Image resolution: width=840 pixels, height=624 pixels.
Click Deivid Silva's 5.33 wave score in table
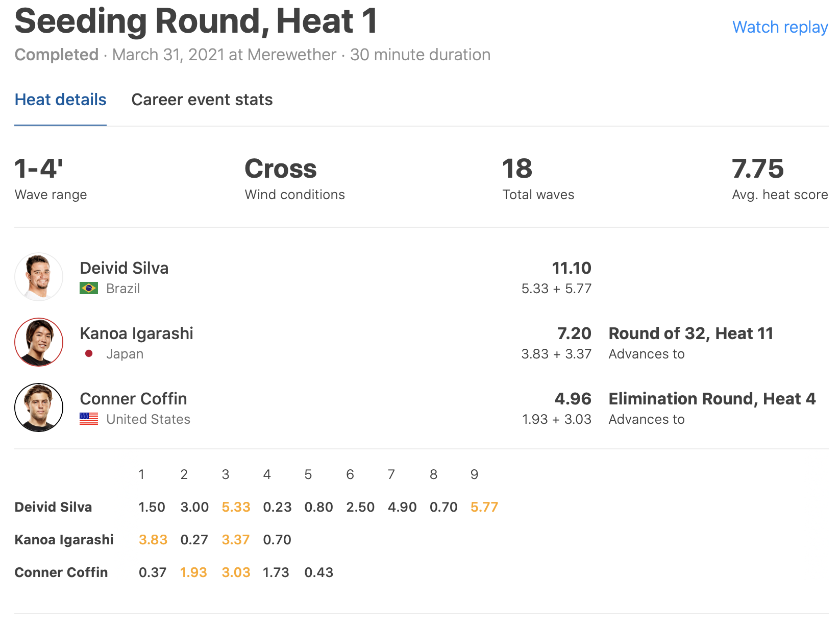pos(236,507)
